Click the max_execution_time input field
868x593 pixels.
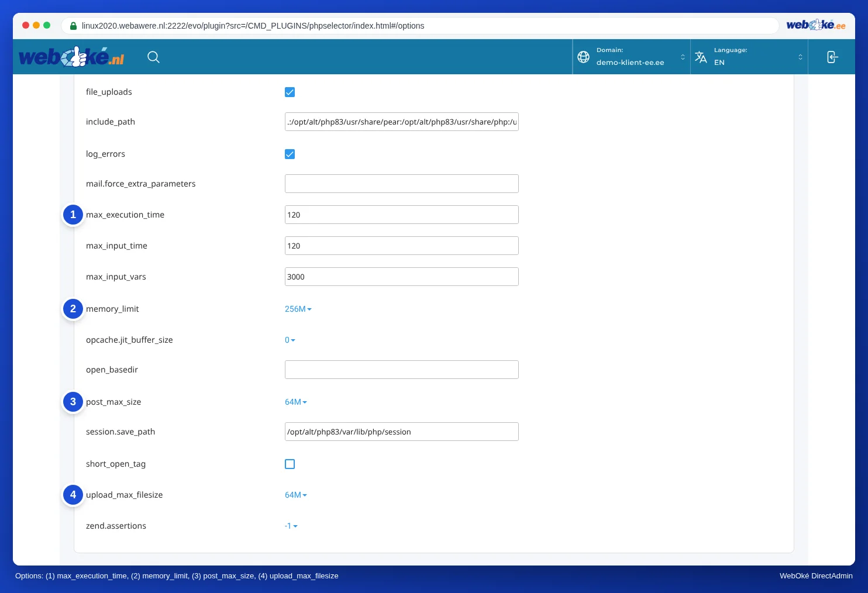pyautogui.click(x=402, y=215)
